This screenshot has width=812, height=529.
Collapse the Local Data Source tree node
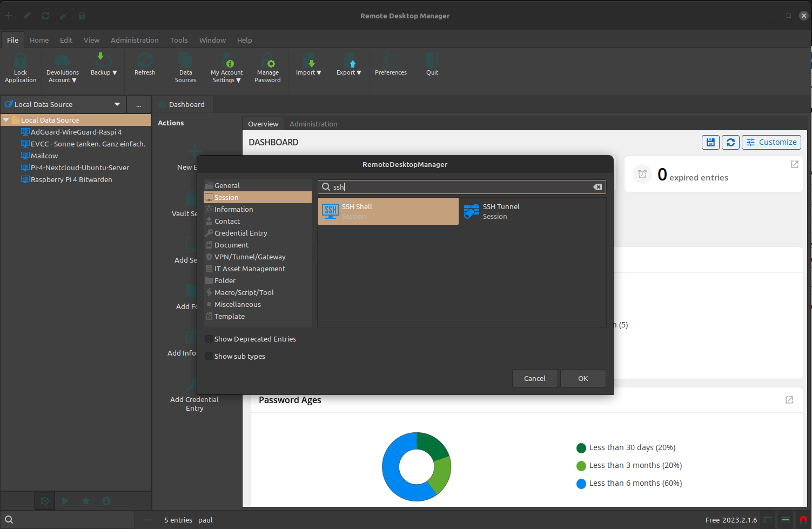[x=6, y=120]
